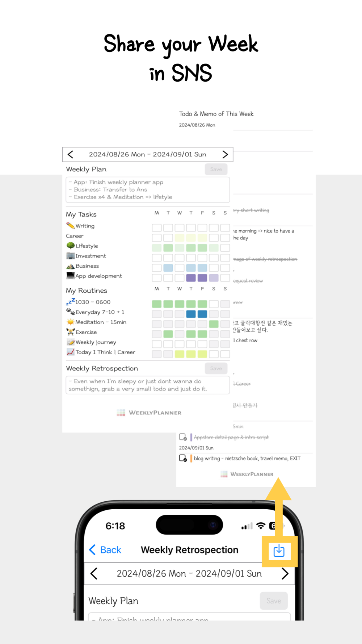Toggle Lifestyle task Tuesday box
362x644 pixels.
[168, 248]
